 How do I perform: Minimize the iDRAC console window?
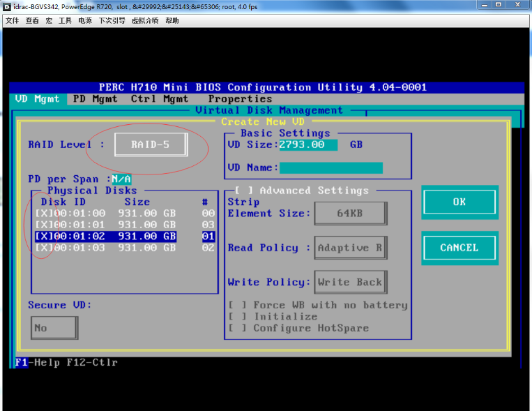[485, 5]
